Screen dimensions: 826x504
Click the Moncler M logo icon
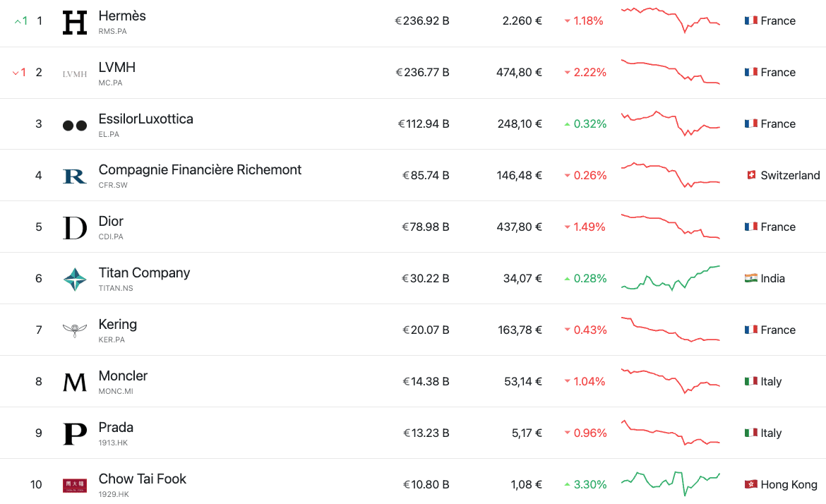pyautogui.click(x=74, y=382)
